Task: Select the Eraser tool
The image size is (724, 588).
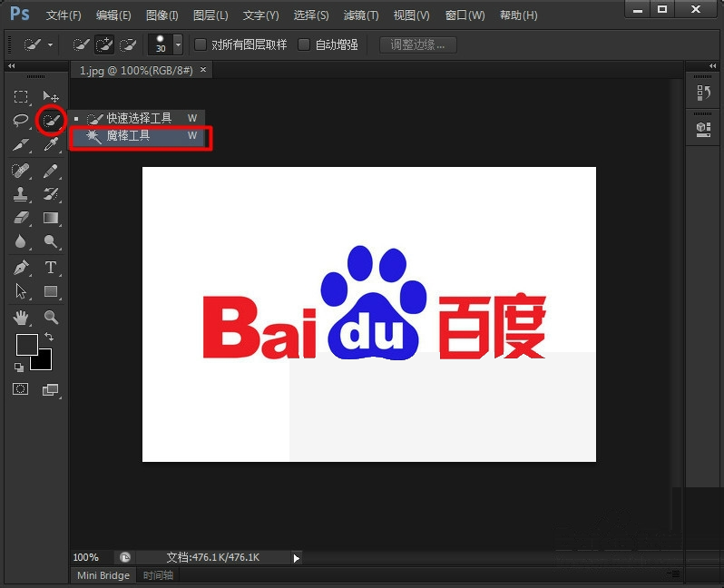Action: coord(21,218)
